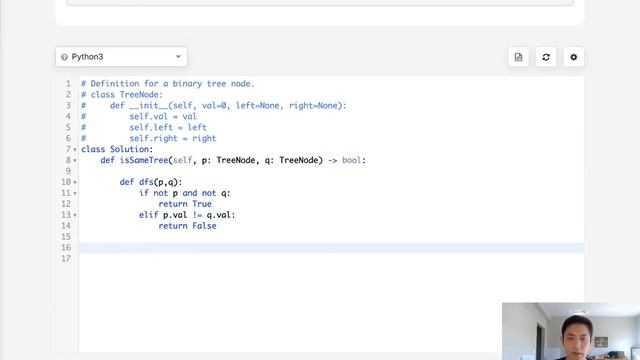Click 'isSameTree' in the method definition

(x=144, y=160)
